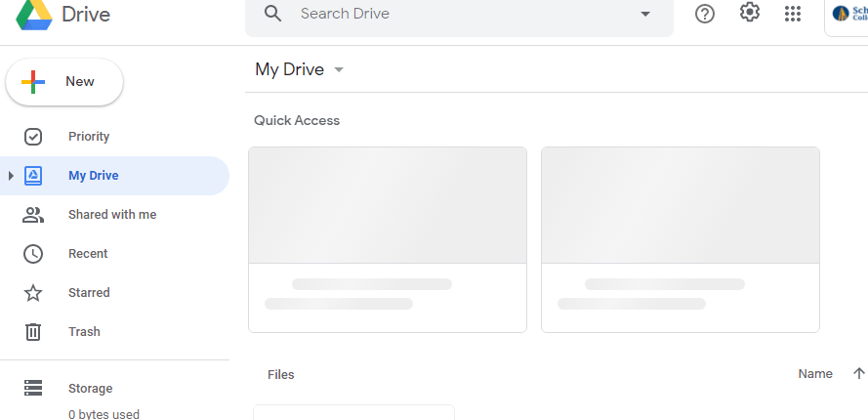Screen dimensions: 868x420
Task: Open the Help question mark icon
Action: [705, 14]
